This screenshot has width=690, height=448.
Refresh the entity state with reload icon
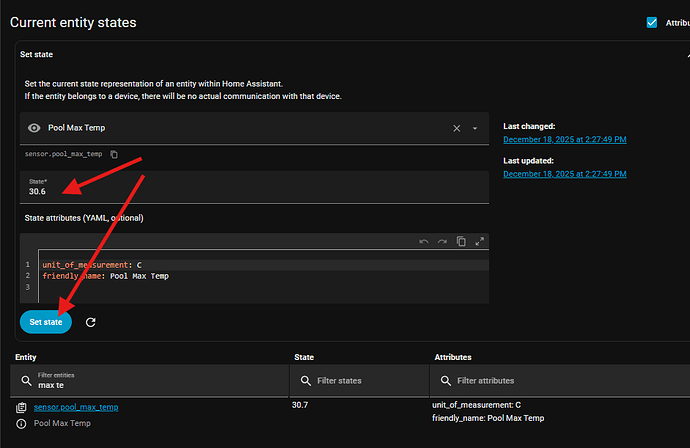91,323
